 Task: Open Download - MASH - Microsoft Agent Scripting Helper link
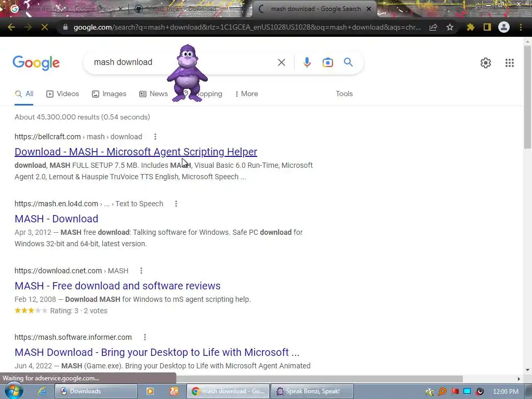(136, 152)
